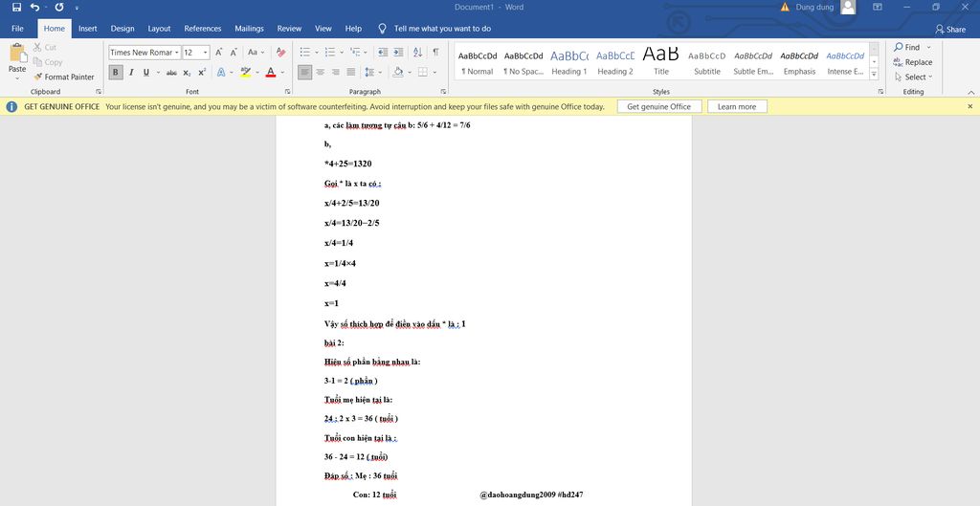Viewport: 980px width, 506px height.
Task: Switch to the Layout tab
Action: (x=159, y=28)
